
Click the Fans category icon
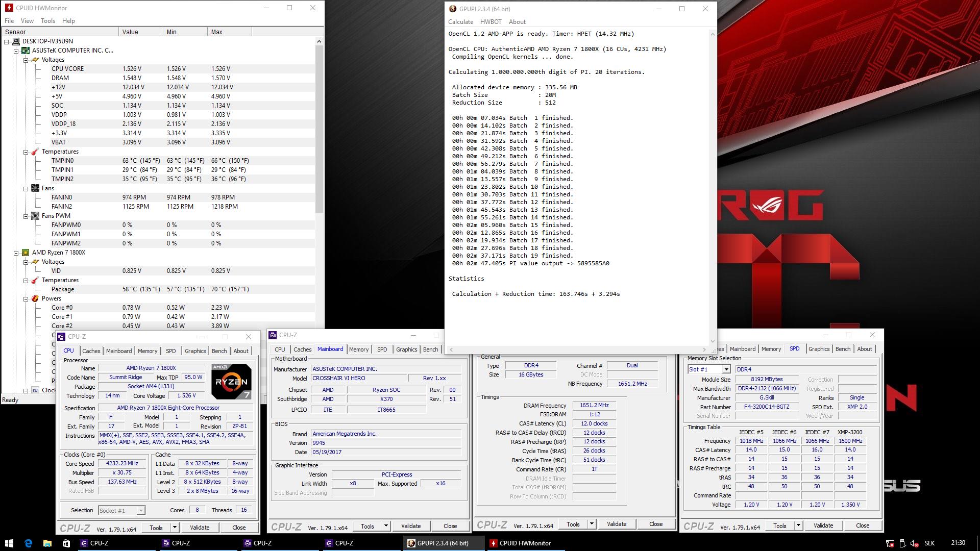[x=35, y=188]
